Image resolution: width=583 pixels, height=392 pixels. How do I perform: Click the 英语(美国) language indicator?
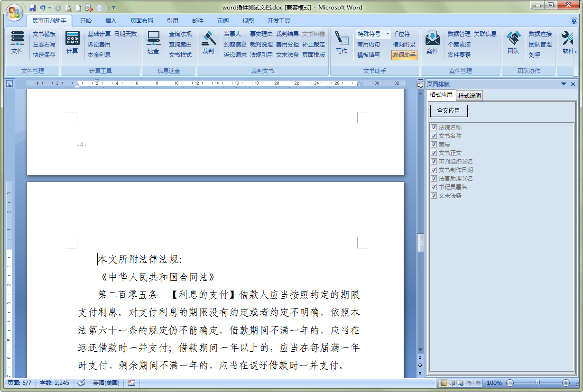point(106,383)
